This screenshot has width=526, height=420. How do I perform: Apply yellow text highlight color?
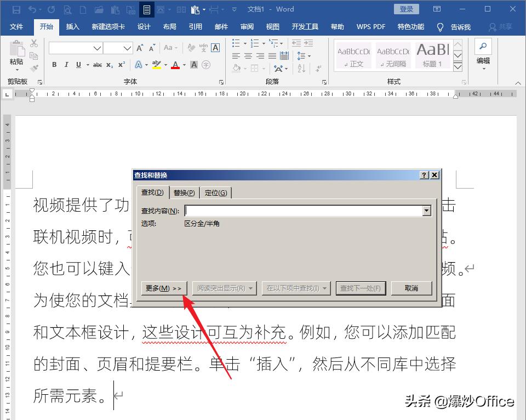[x=156, y=65]
